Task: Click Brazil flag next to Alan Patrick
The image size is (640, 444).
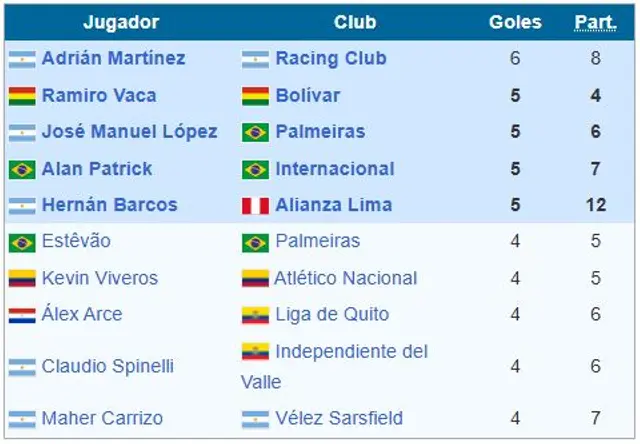Action: click(22, 169)
